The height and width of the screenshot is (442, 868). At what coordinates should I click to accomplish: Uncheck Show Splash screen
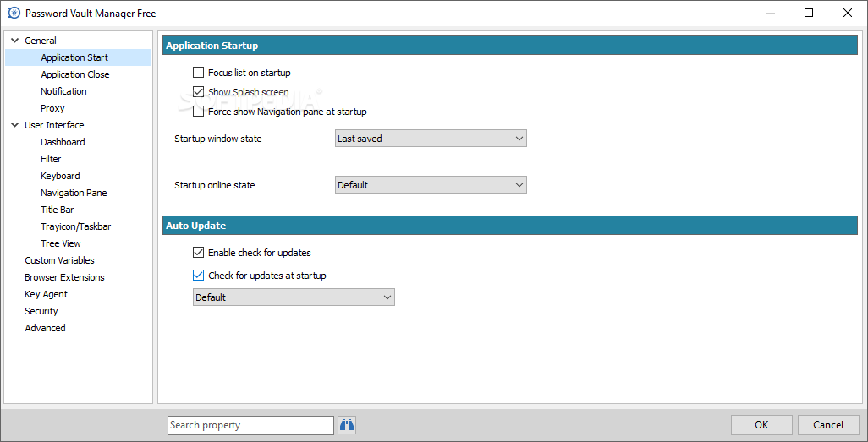[x=198, y=92]
